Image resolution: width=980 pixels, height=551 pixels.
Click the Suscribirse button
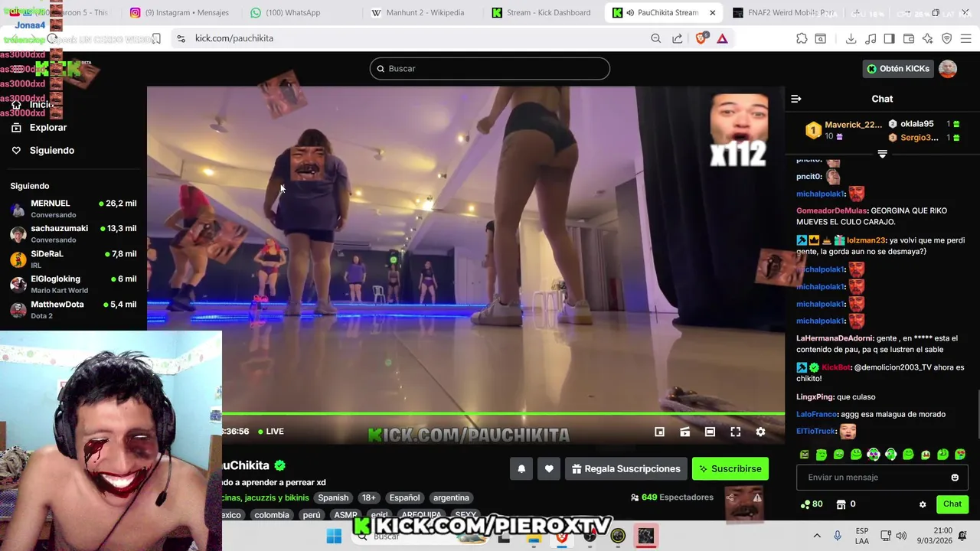click(x=730, y=469)
